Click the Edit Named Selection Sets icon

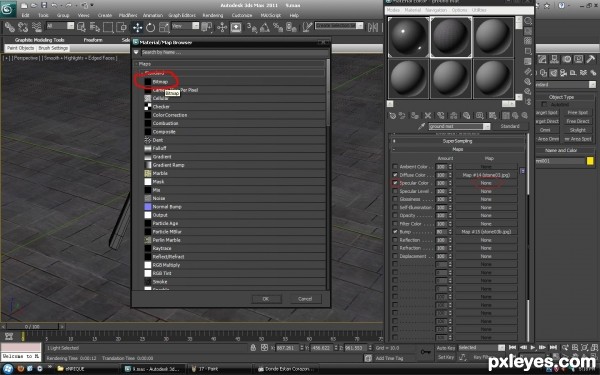pos(307,27)
